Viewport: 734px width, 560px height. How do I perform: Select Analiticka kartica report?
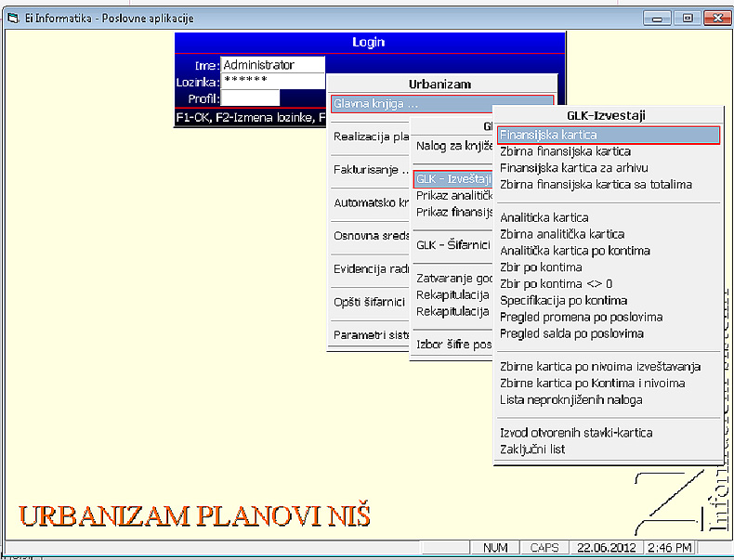544,218
